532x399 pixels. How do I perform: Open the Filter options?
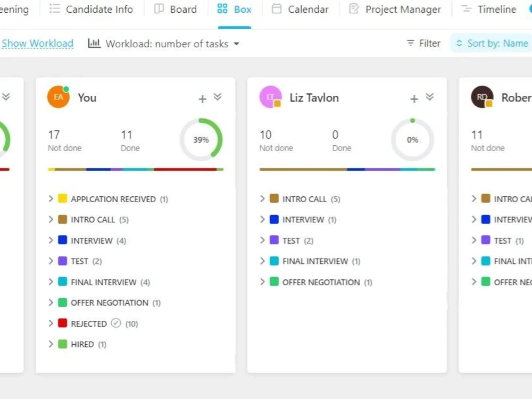423,44
